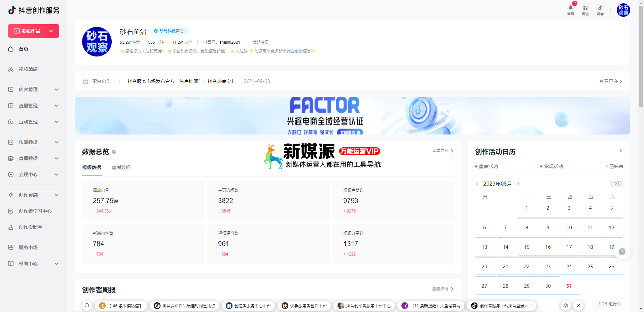The height and width of the screenshot is (312, 644).
Task: Open the 首页 home icon in sidebar
Action: click(x=11, y=49)
